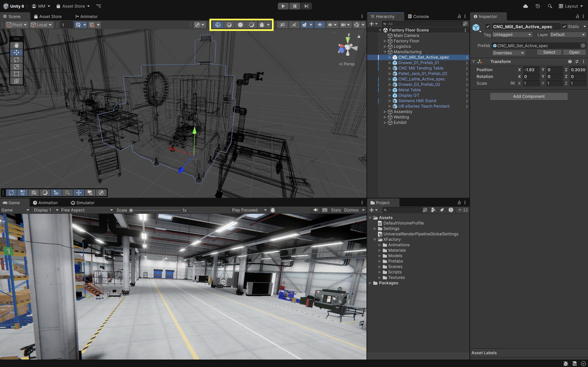Click the Add Component button
The height and width of the screenshot is (367, 588).
pos(529,96)
